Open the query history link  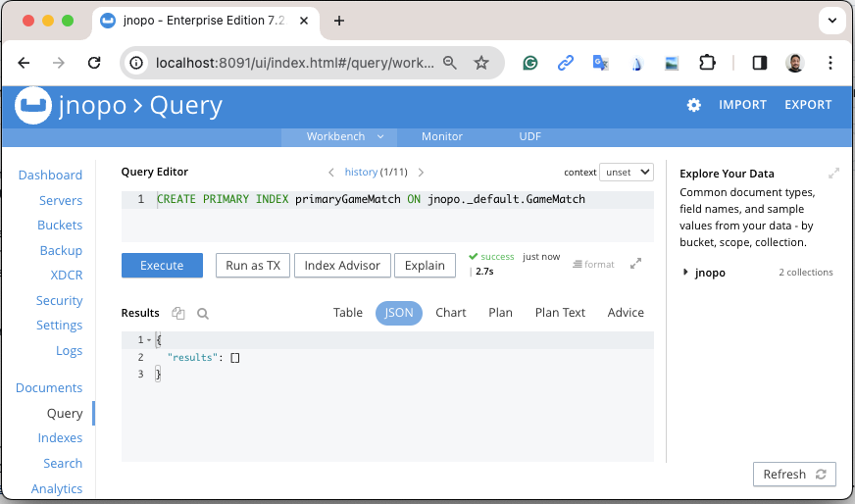coord(361,173)
